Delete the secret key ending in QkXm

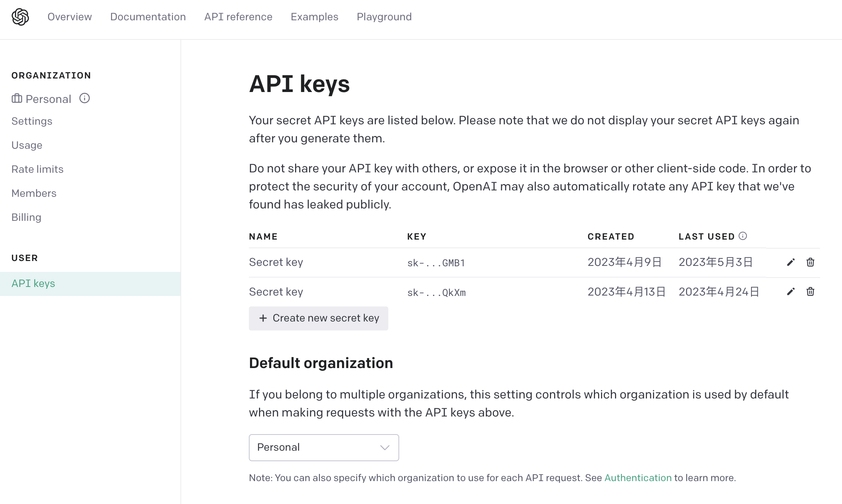810,291
